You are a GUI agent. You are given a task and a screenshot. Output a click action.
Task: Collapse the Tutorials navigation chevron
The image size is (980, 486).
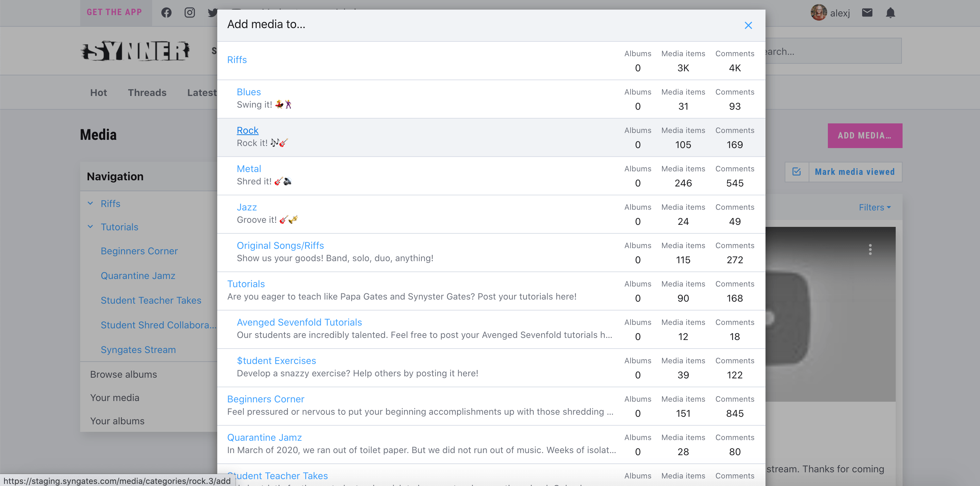90,227
